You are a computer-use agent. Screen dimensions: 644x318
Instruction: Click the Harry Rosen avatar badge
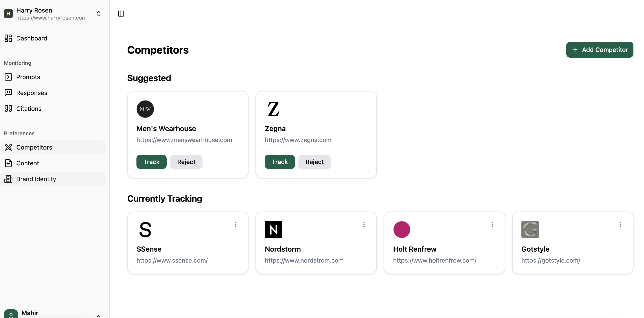pyautogui.click(x=9, y=14)
